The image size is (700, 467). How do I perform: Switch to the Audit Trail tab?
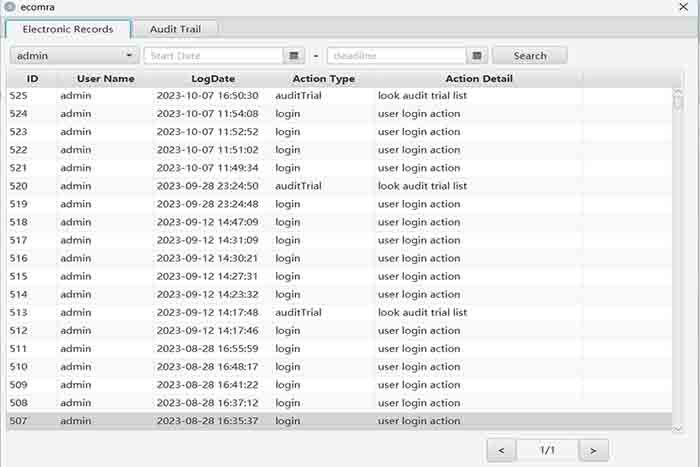click(x=175, y=29)
